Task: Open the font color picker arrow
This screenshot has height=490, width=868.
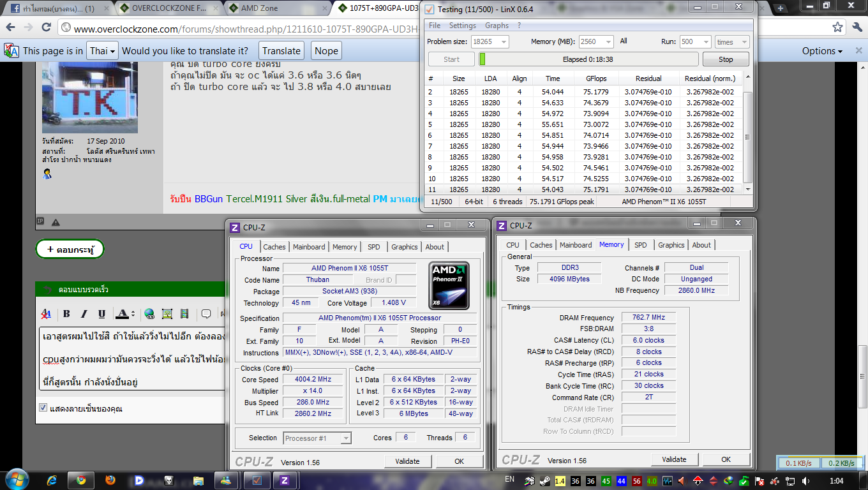Action: coord(133,314)
